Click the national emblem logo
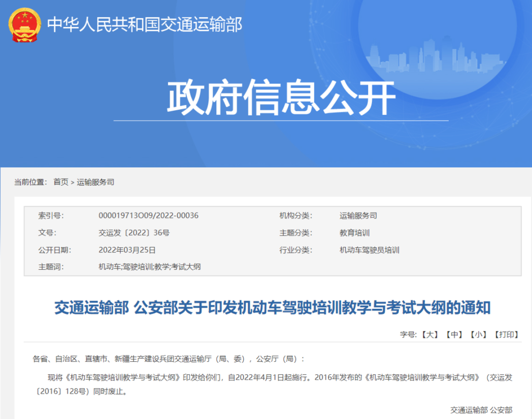Viewport: 532px width, 419px height. (25, 25)
